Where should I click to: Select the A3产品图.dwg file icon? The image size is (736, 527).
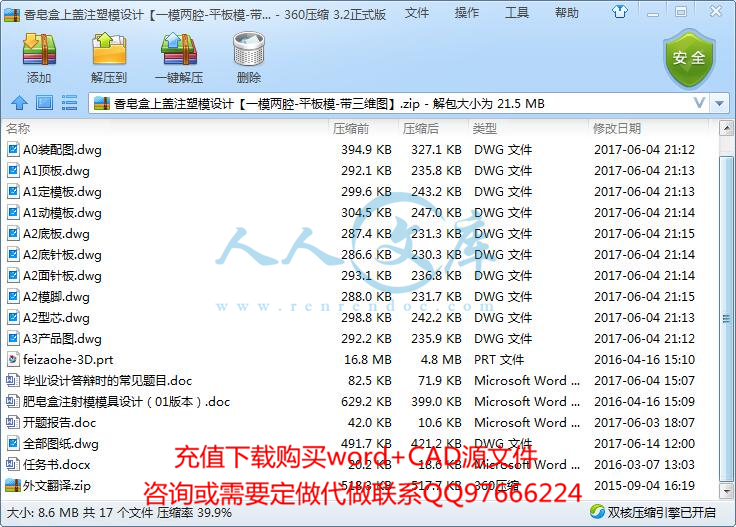click(x=13, y=338)
